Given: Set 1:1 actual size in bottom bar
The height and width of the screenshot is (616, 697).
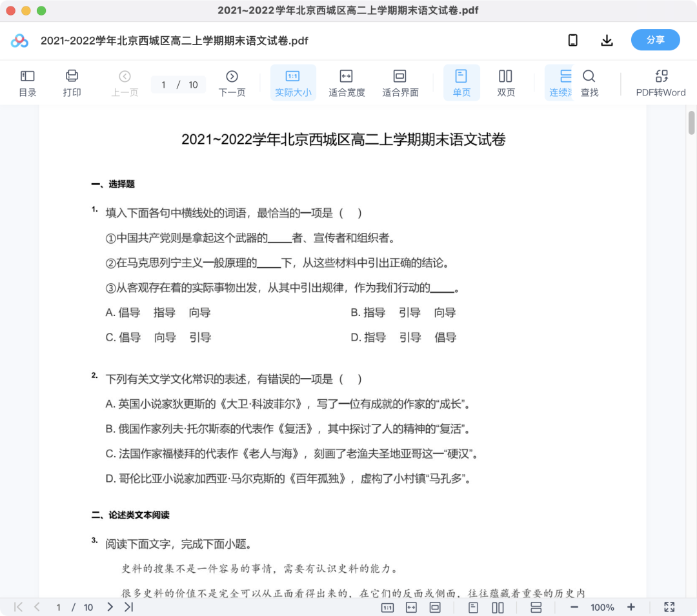Looking at the screenshot, I should click(387, 608).
